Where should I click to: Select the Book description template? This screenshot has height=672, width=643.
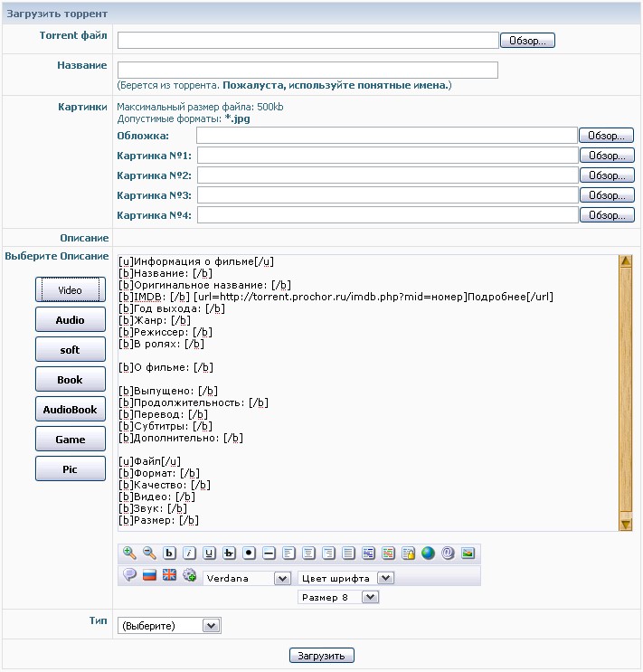71,379
